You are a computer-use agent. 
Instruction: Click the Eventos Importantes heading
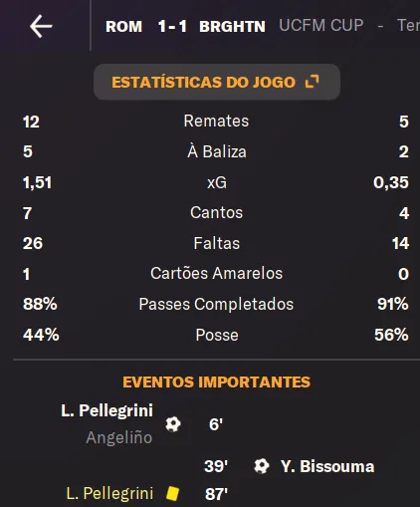pyautogui.click(x=217, y=381)
